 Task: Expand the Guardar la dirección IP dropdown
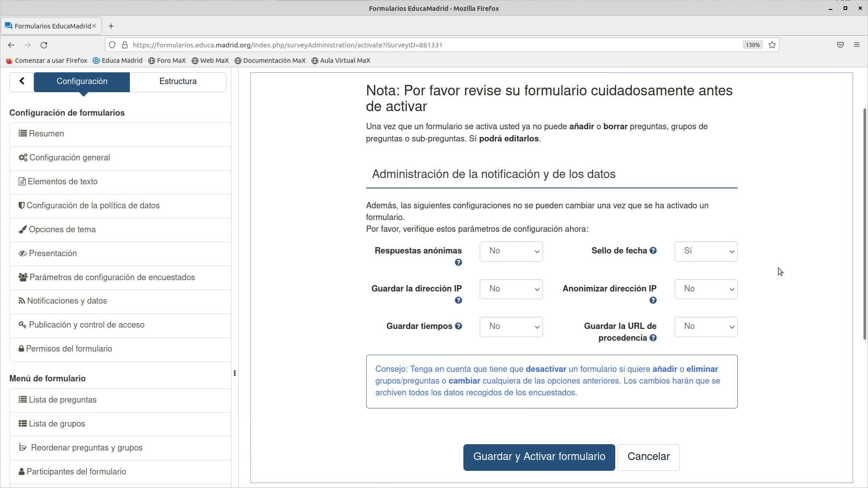(511, 289)
